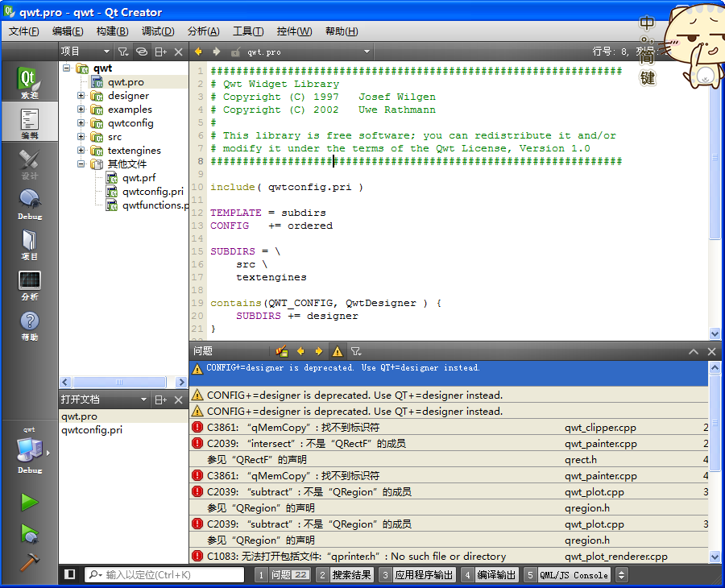The width and height of the screenshot is (725, 588).
Task: Open the 工具(T) menu
Action: 247,31
